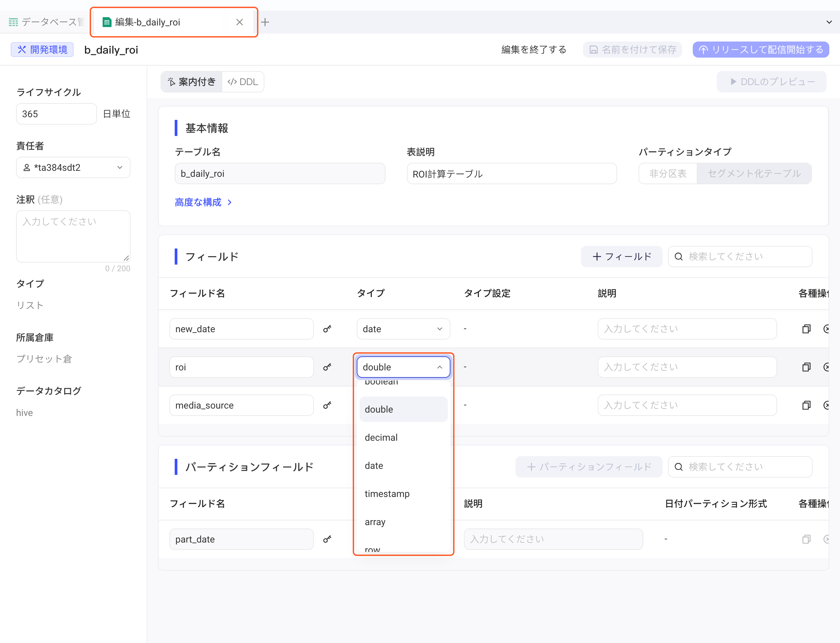The width and height of the screenshot is (840, 643).
Task: Switch to データベース管理 tab
Action: click(46, 22)
